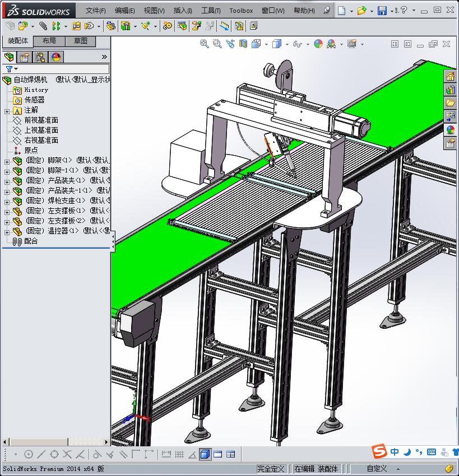This screenshot has width=459, height=476.
Task: Click the Insert Components toolbar icon
Action: [23, 26]
